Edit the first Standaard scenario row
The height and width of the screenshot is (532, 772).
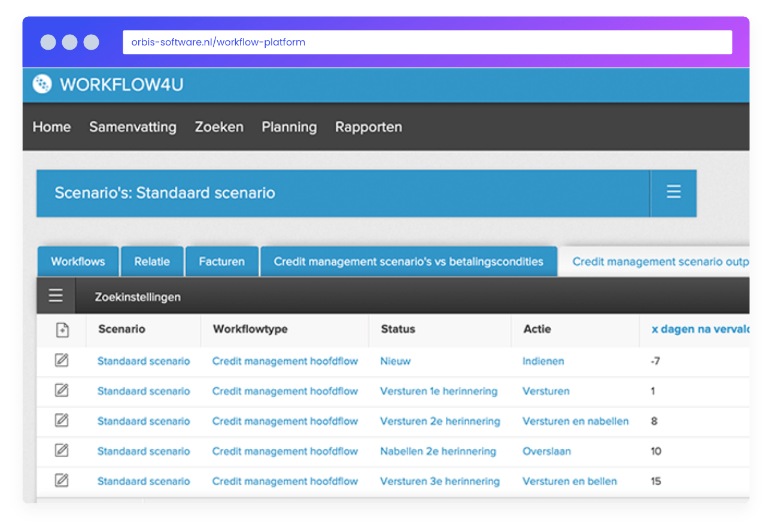[x=62, y=361]
